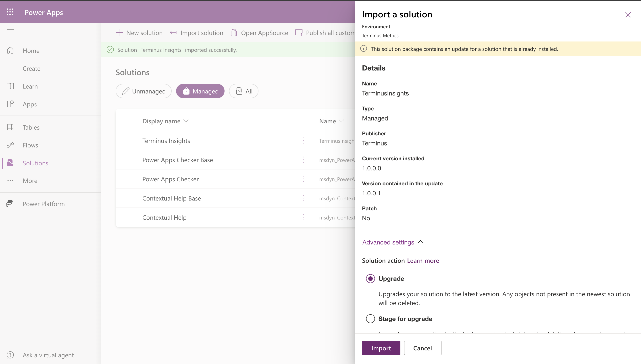Viewport: 641px width, 364px height.
Task: Click the Home icon in sidebar
Action: (x=10, y=50)
